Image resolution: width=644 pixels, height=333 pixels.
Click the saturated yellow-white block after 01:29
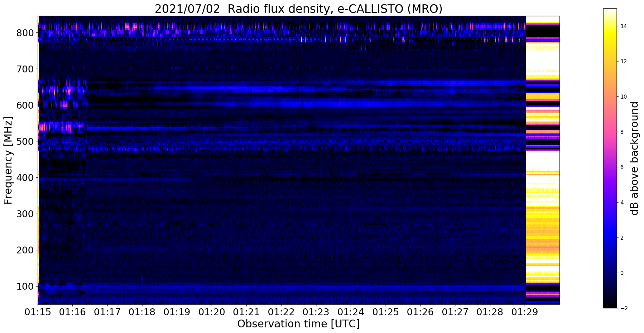click(543, 160)
